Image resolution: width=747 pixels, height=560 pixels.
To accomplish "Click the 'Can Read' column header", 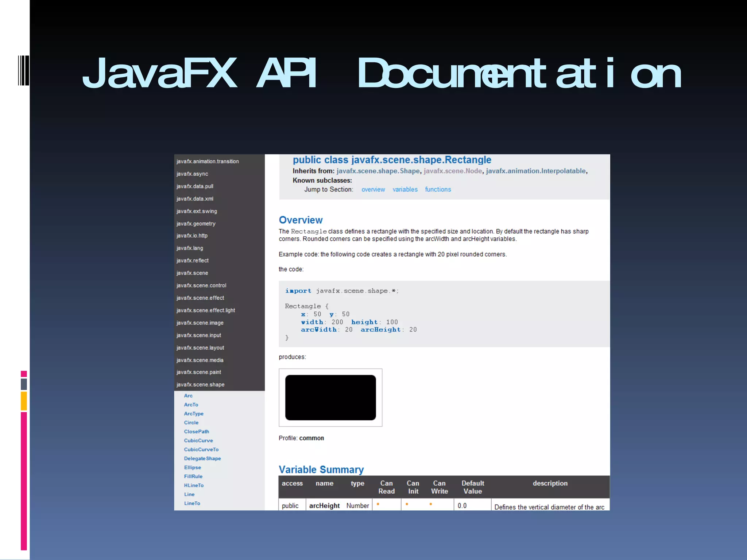I will [387, 487].
